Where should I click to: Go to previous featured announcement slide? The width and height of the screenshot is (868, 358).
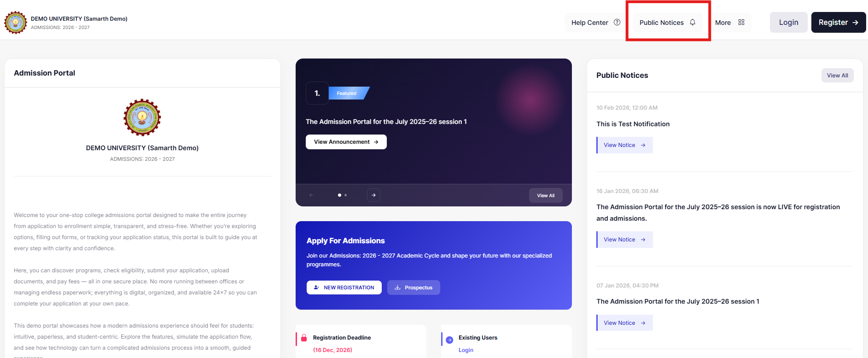click(311, 195)
